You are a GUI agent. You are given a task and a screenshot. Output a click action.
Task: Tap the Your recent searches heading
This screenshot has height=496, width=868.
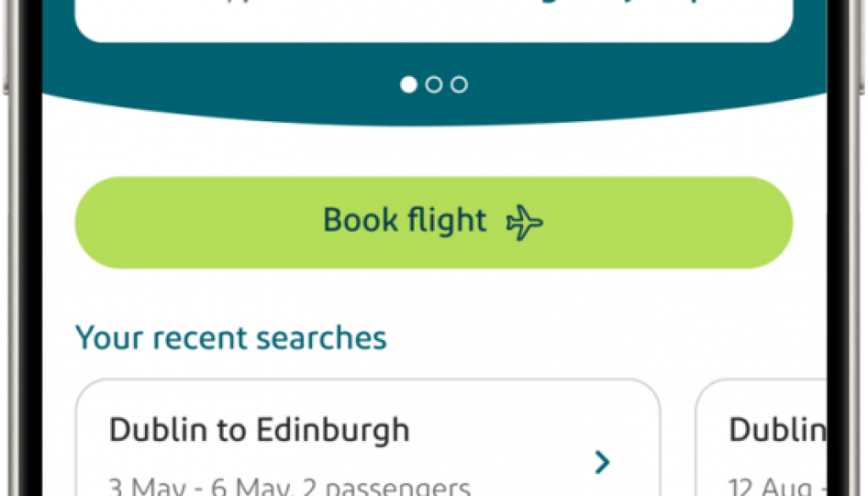[x=230, y=337]
